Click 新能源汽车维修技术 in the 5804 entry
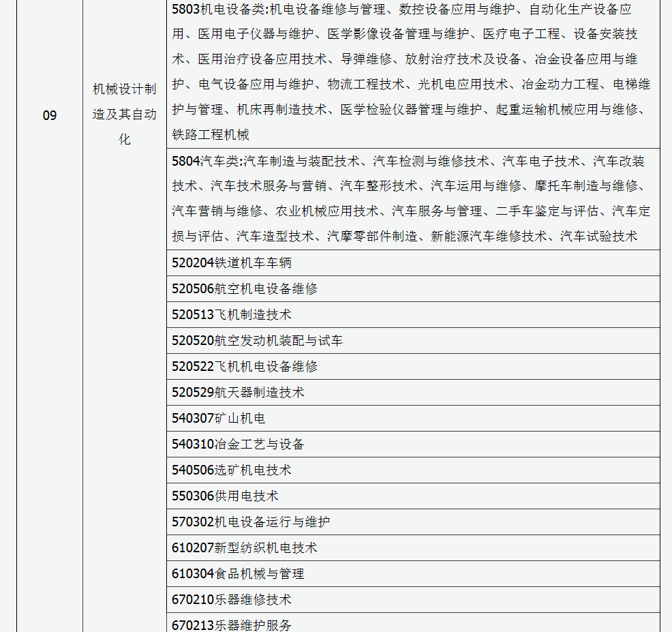Image resolution: width=672 pixels, height=632 pixels. pyautogui.click(x=489, y=237)
